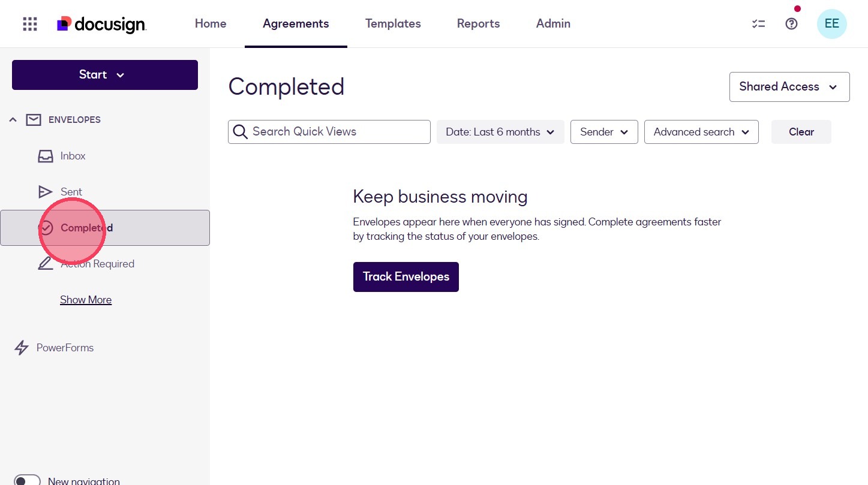
Task: Click the Track Envelopes button
Action: (x=406, y=277)
